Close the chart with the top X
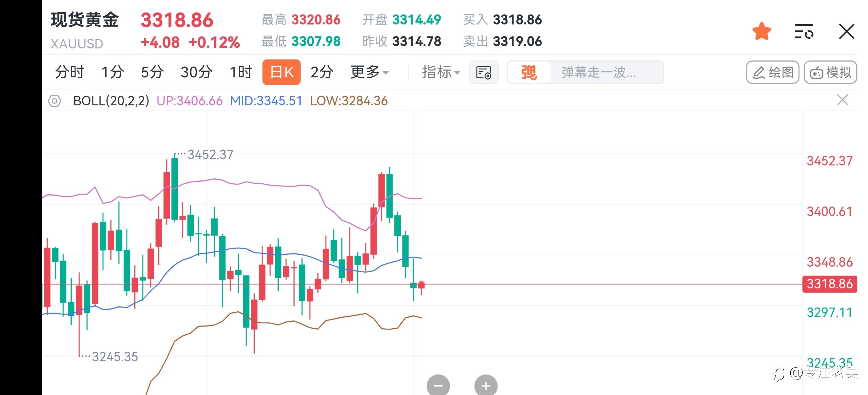 coord(846,31)
